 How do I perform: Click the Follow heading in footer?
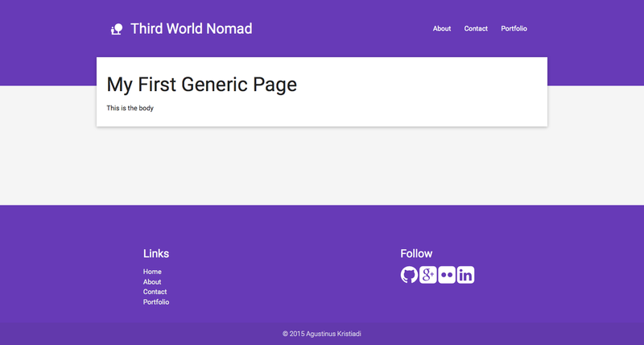point(416,253)
